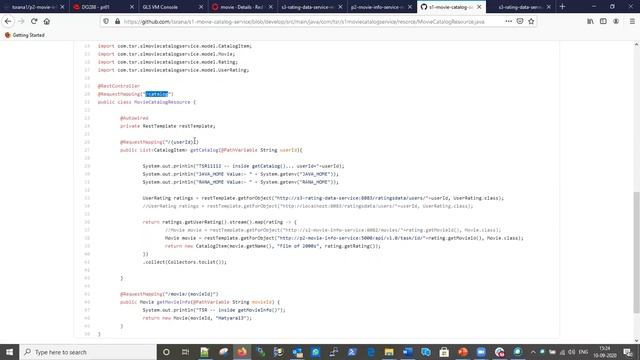Open the Firefox home page

click(47, 21)
